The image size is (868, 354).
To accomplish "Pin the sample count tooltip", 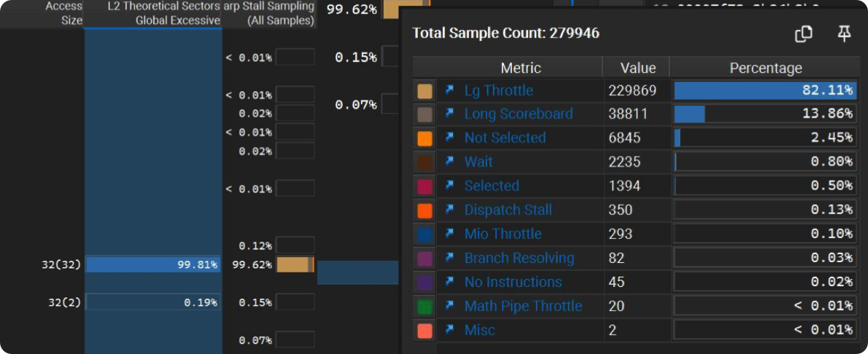I will 844,34.
